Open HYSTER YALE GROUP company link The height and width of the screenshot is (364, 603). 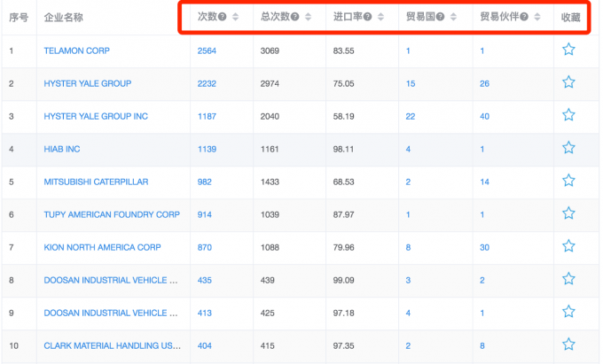click(x=87, y=83)
